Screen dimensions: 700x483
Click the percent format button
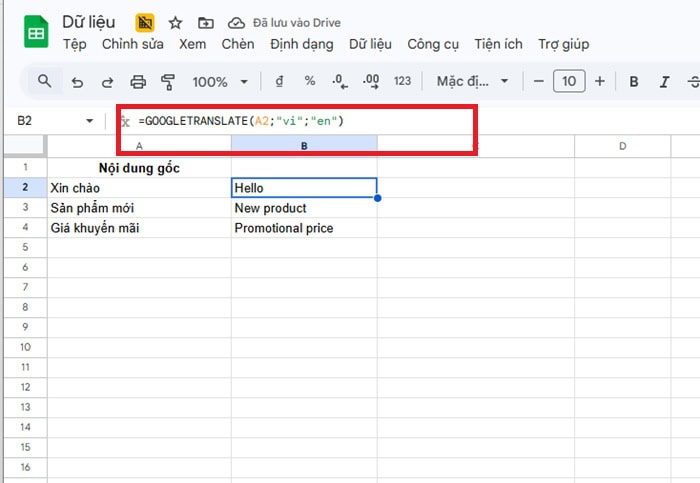(x=310, y=82)
